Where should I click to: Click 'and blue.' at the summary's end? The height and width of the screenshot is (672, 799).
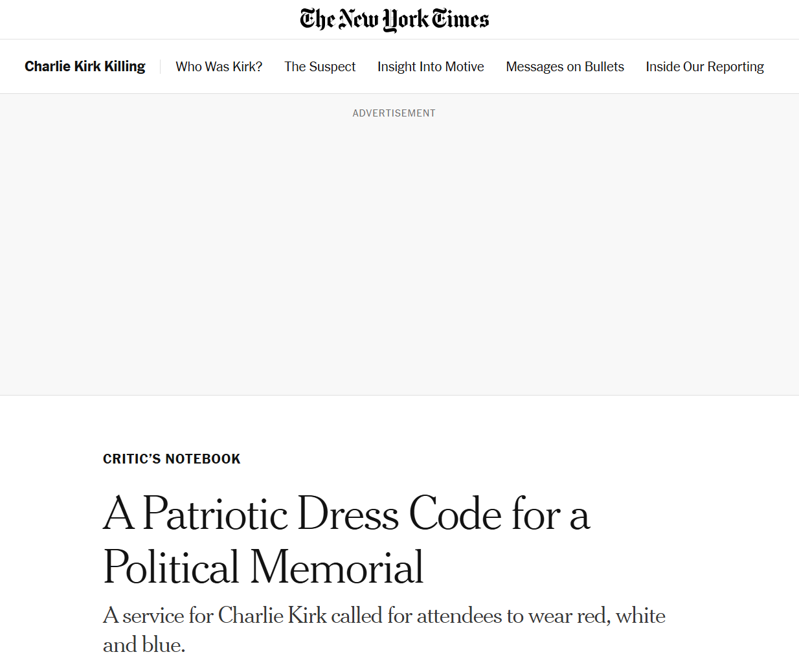(x=144, y=645)
